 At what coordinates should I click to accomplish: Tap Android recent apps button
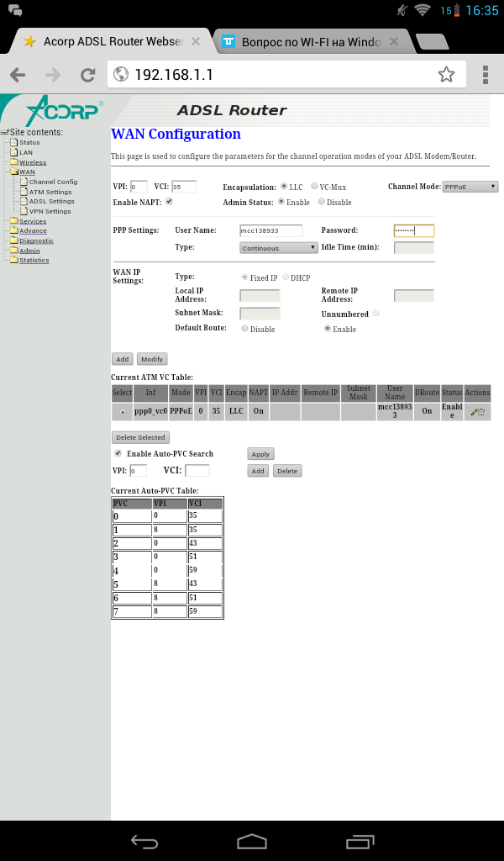point(360,841)
